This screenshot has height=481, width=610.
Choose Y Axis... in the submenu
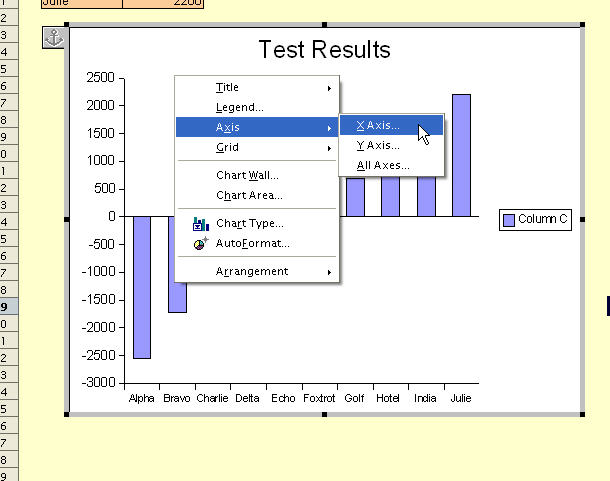tap(391, 146)
